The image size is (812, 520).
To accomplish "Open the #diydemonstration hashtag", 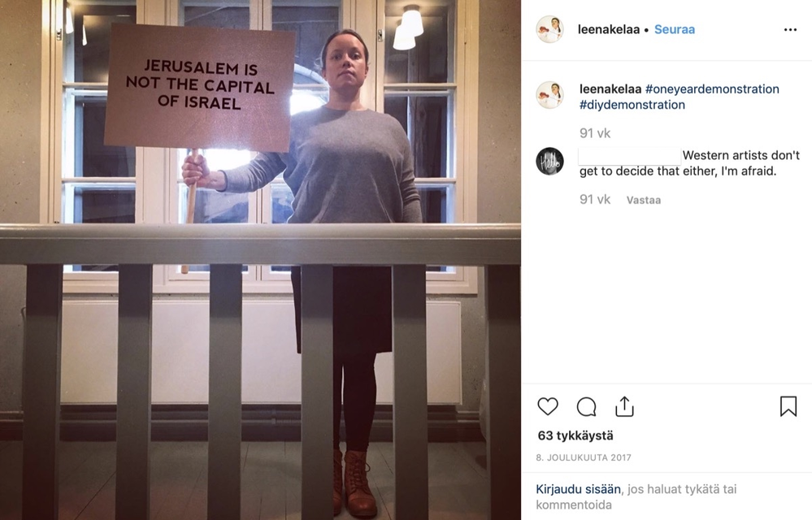I will tap(632, 105).
